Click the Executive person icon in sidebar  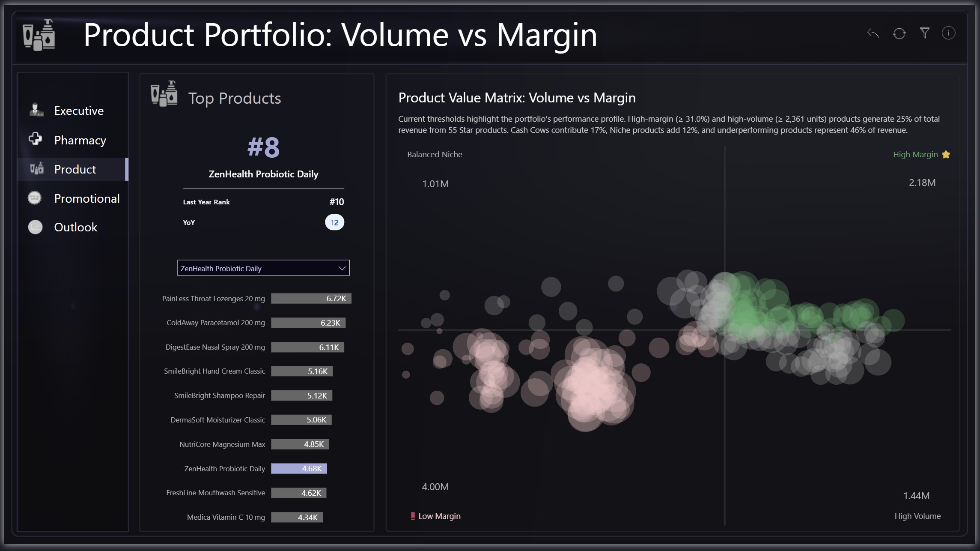[x=36, y=110]
